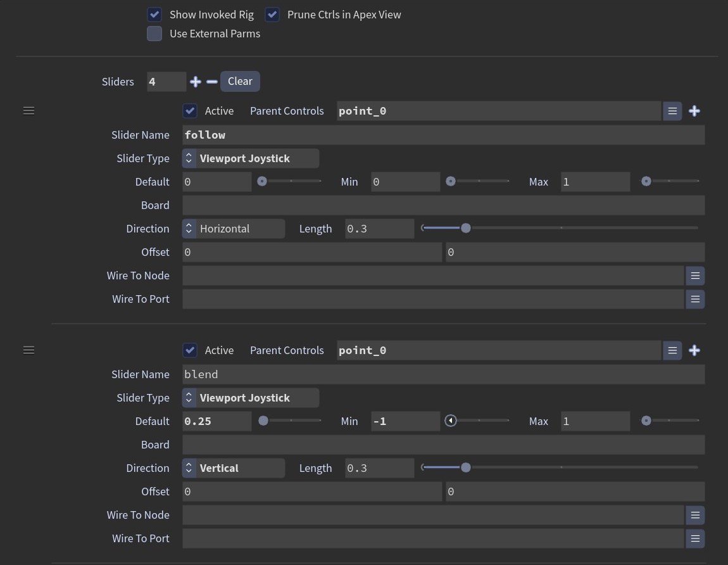Open Slider Type dropdown for follow slider

pos(251,158)
